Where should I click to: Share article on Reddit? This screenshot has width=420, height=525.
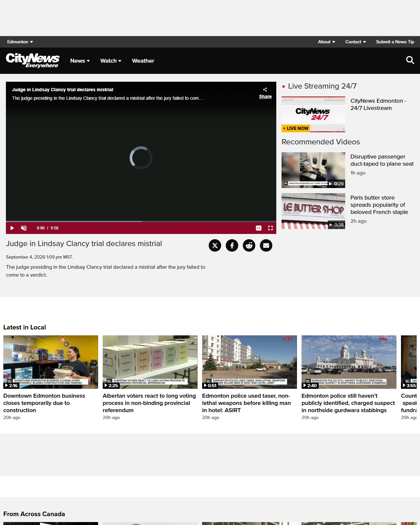point(249,245)
